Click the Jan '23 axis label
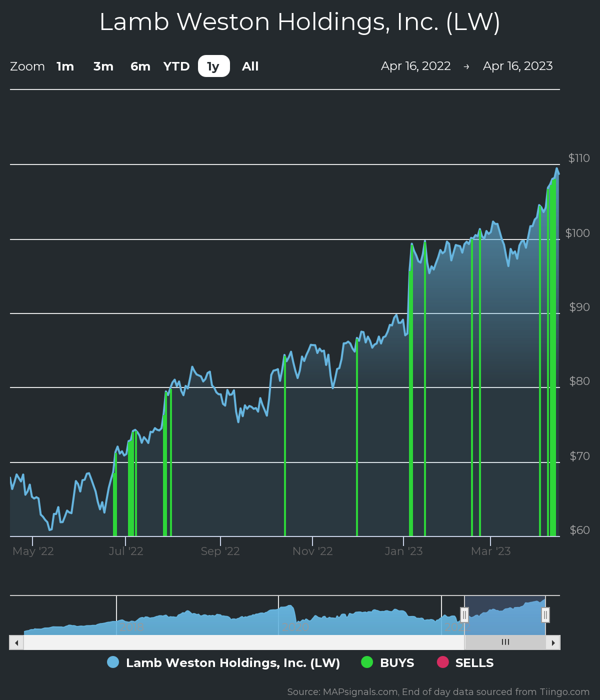The height and width of the screenshot is (700, 600). [x=403, y=551]
